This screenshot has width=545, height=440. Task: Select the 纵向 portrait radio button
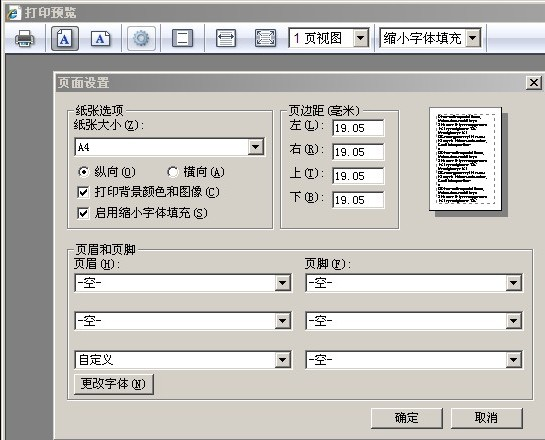coord(83,172)
